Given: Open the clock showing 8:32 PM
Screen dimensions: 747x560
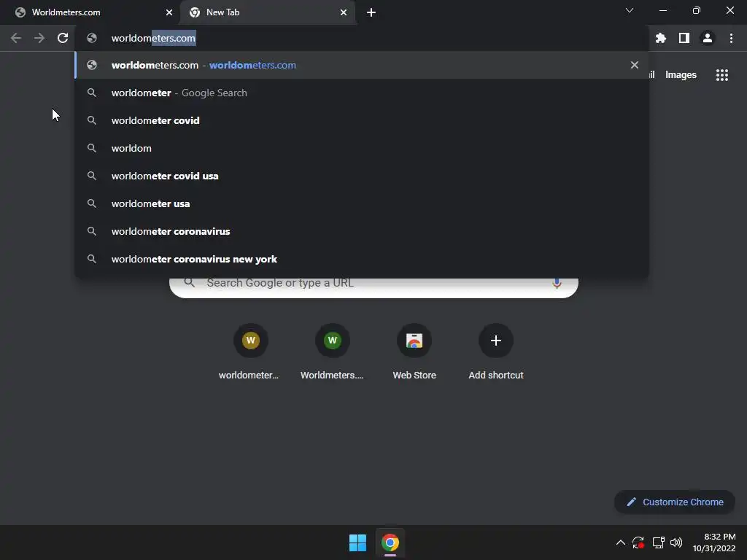Looking at the screenshot, I should pos(713,542).
